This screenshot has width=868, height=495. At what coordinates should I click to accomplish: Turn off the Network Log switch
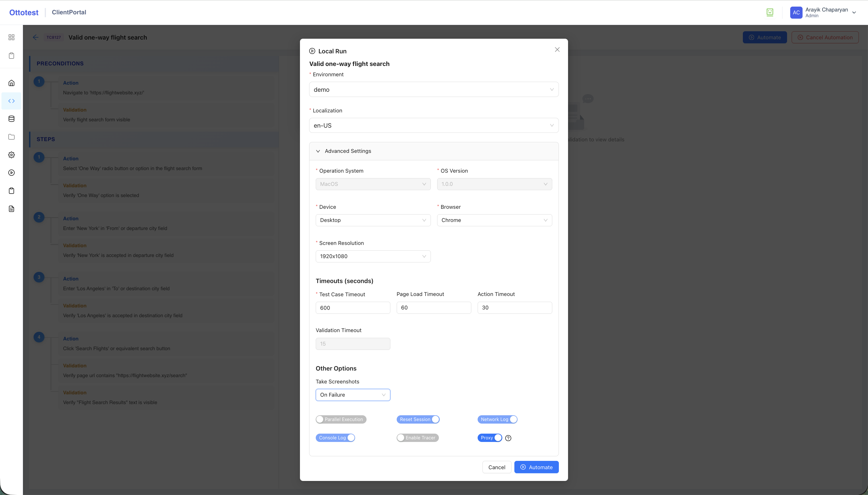(x=497, y=419)
